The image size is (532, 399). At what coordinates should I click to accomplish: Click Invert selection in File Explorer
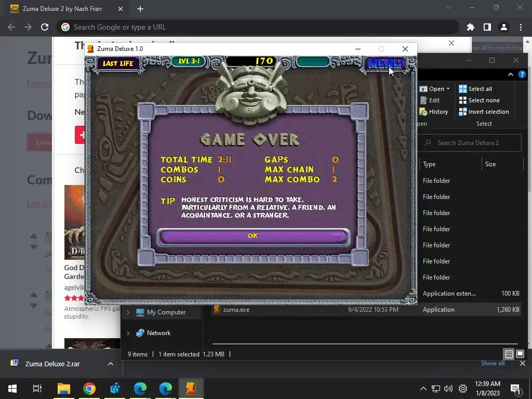pos(484,112)
